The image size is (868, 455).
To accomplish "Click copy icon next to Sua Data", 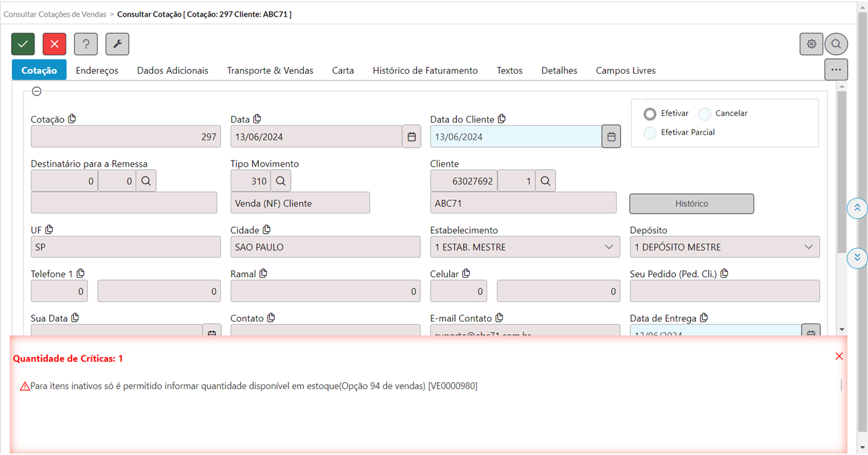I will tap(75, 317).
